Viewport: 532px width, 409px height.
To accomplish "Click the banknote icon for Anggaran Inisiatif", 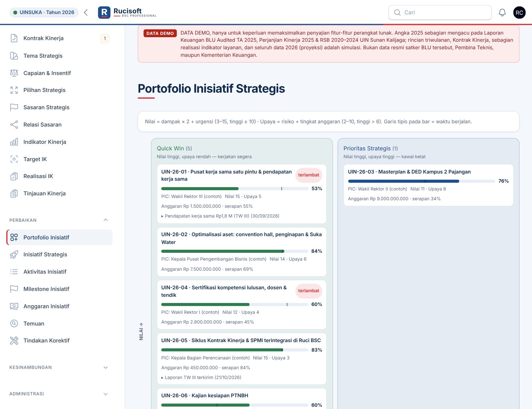I will pos(14,306).
